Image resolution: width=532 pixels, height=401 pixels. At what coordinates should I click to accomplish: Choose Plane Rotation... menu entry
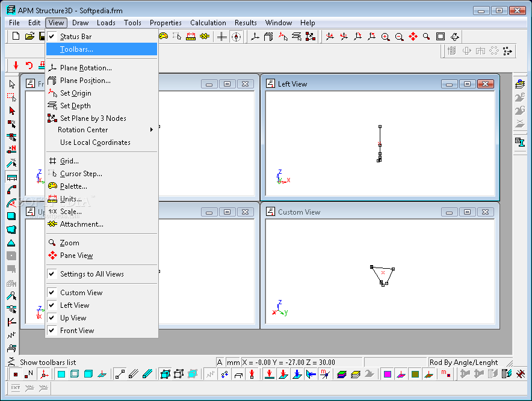pos(102,68)
